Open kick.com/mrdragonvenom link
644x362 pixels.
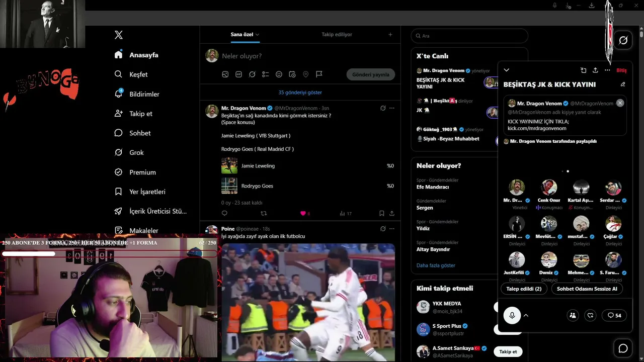coord(537,129)
